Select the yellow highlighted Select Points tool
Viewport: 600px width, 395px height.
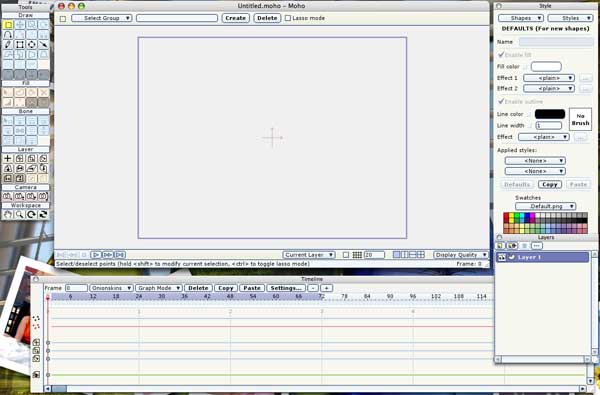(8, 25)
